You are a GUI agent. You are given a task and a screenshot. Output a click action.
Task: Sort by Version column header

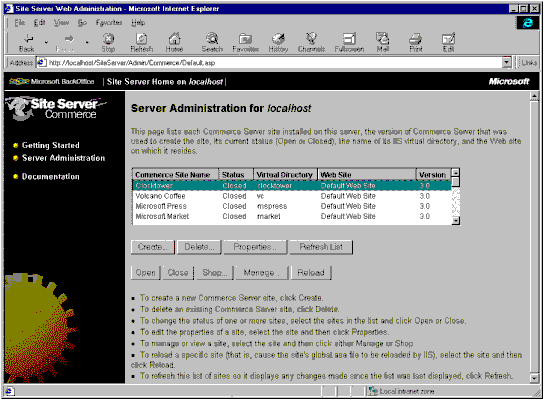point(434,174)
